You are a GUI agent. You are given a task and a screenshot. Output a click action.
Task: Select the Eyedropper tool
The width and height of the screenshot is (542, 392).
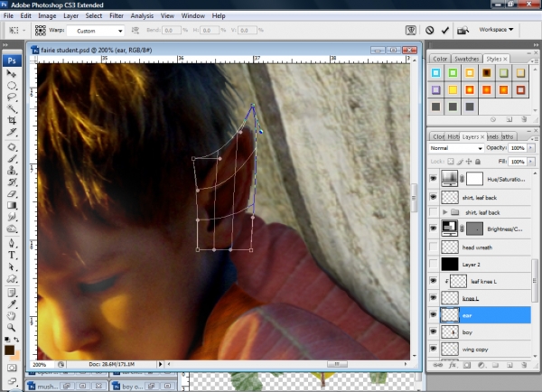(x=12, y=304)
